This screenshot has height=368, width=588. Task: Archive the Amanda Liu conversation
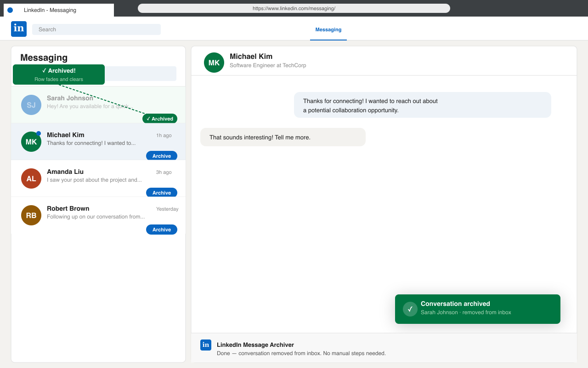pyautogui.click(x=162, y=193)
